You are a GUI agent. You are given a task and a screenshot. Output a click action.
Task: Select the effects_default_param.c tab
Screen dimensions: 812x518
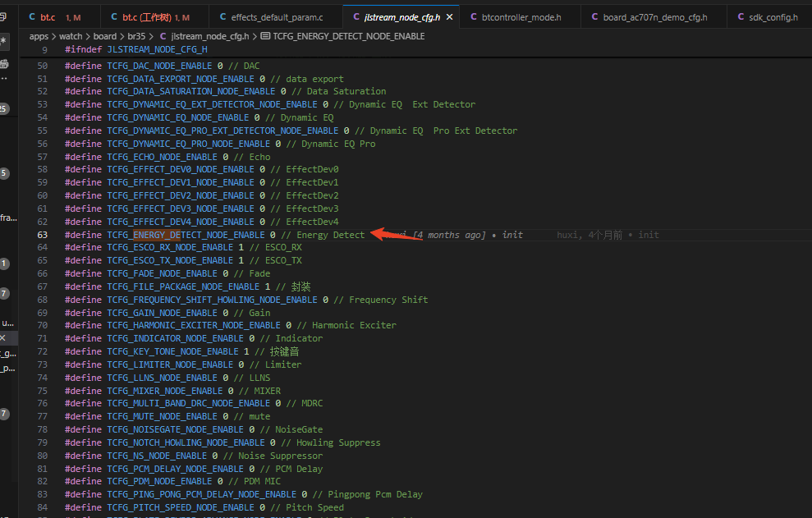click(x=276, y=17)
